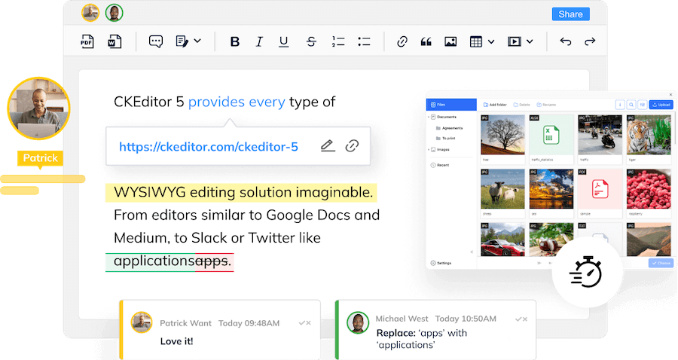The image size is (678, 360).
Task: Switch file manager view mode icon
Action: pos(643,105)
